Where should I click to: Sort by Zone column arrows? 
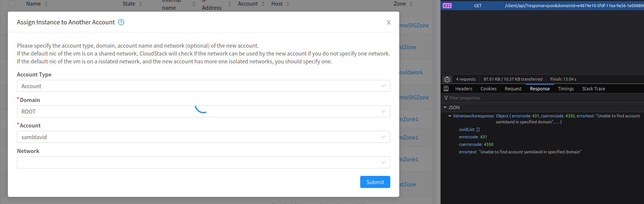coord(411,4)
